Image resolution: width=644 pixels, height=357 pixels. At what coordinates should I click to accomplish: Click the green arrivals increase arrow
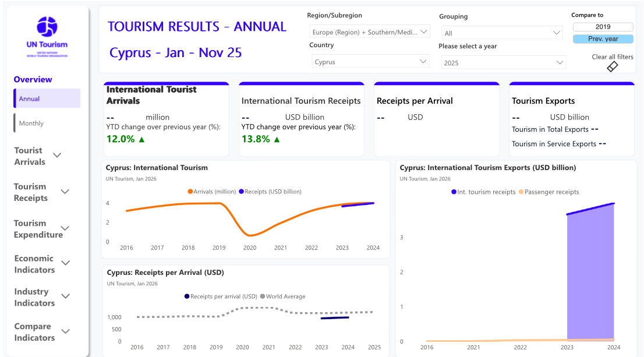142,139
